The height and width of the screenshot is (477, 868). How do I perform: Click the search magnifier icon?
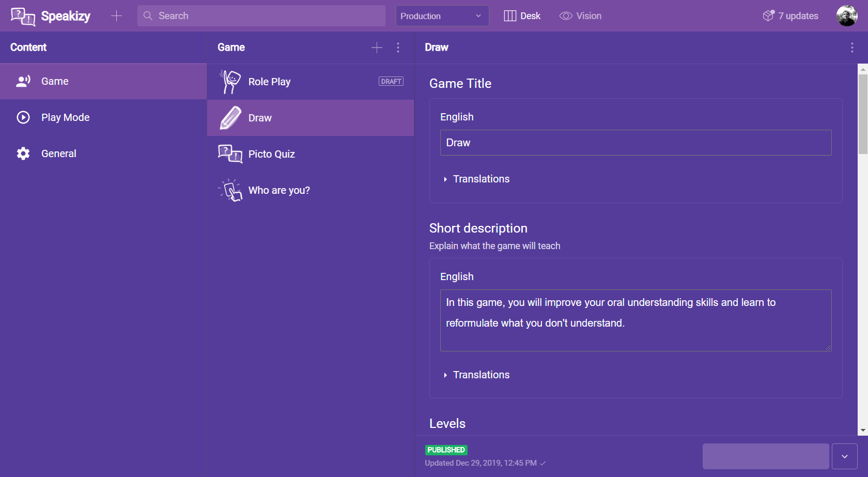pos(148,16)
